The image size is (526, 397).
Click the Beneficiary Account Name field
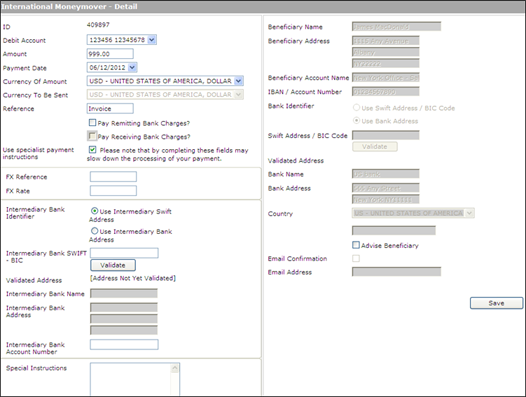386,78
